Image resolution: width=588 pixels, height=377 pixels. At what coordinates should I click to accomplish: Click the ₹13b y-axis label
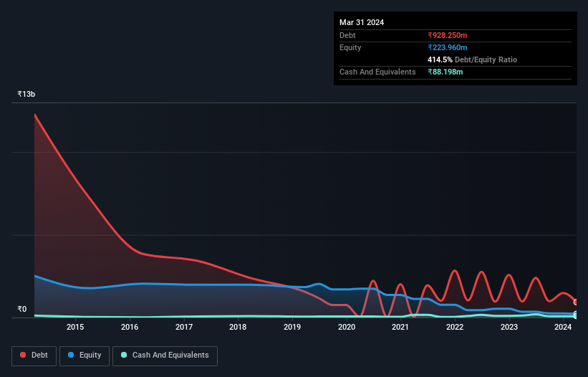click(x=26, y=94)
